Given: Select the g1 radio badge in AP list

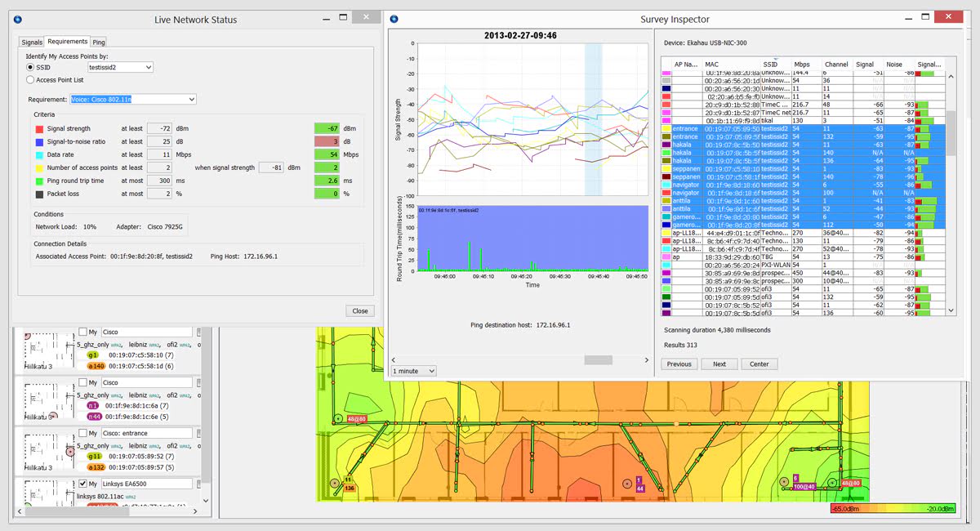Looking at the screenshot, I should (x=93, y=356).
